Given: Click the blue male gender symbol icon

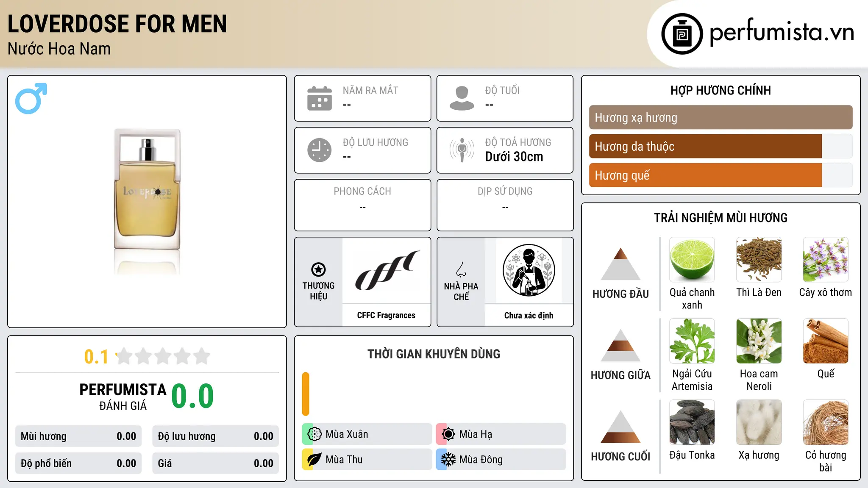Looking at the screenshot, I should coord(31,98).
